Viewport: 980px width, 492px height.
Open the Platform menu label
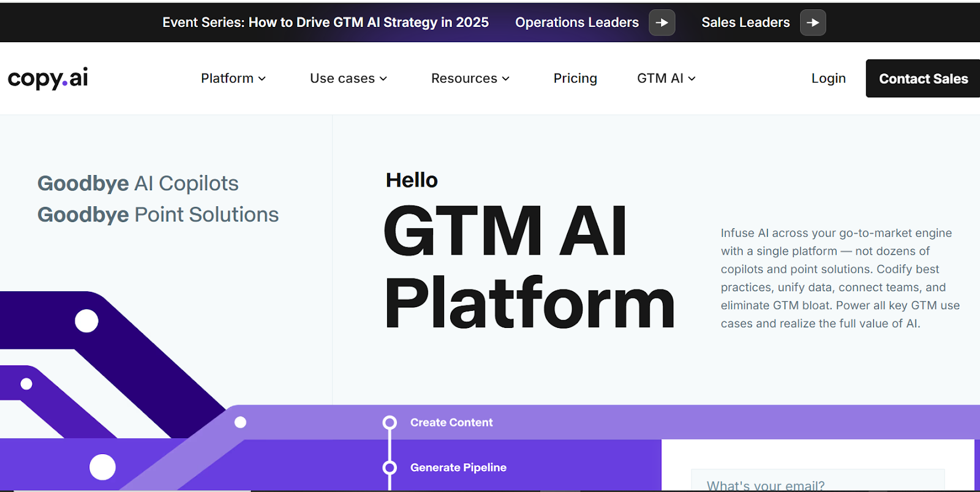[x=227, y=78]
